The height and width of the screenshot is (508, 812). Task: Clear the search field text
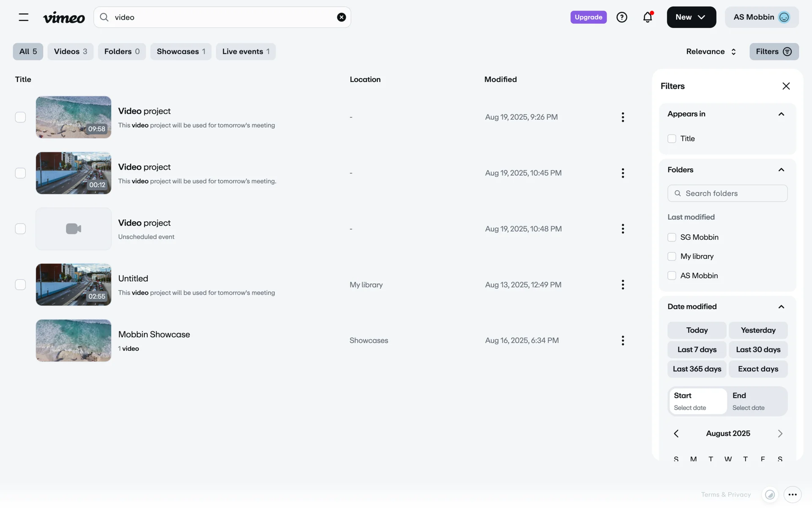341,17
